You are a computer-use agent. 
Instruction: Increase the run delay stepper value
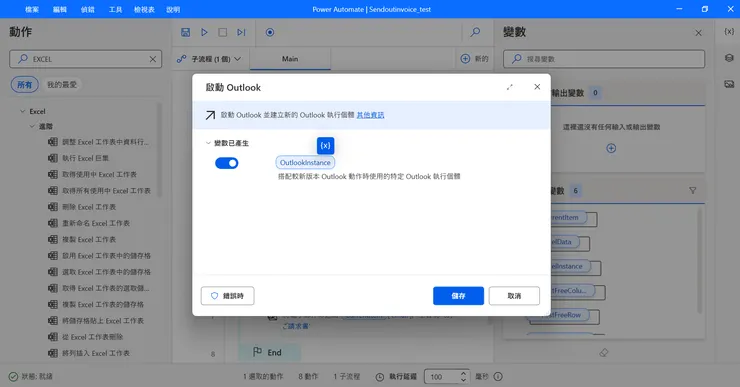tap(463, 373)
